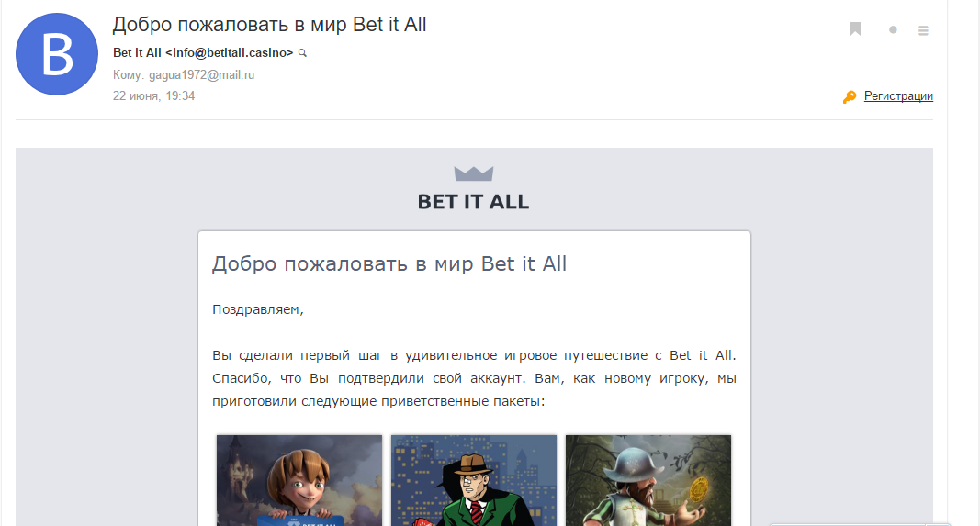Screen dimensions: 980x526
Task: Click the orange key icon
Action: point(850,96)
